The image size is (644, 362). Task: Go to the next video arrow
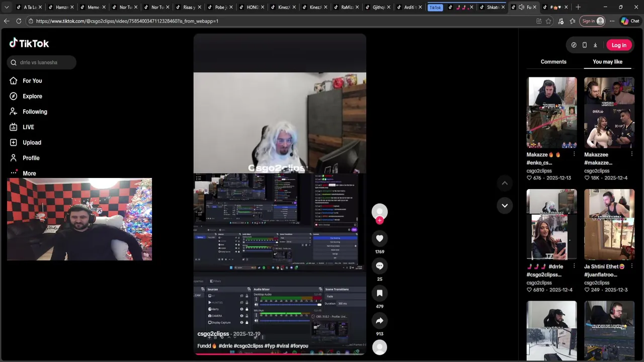505,205
